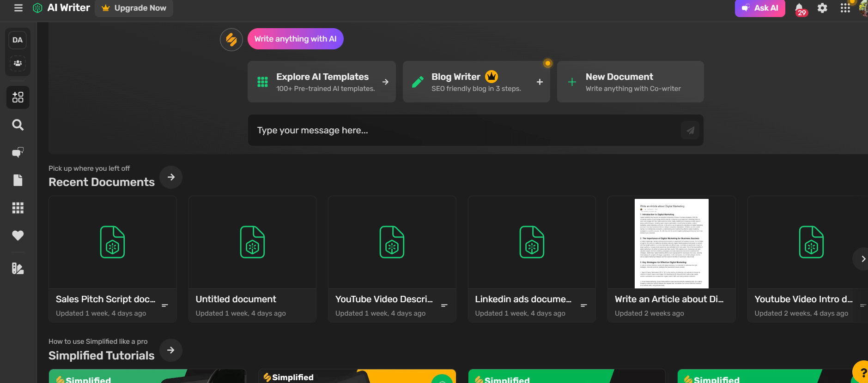Open notifications bell with 29 badge
This screenshot has width=868, height=383.
pos(800,9)
